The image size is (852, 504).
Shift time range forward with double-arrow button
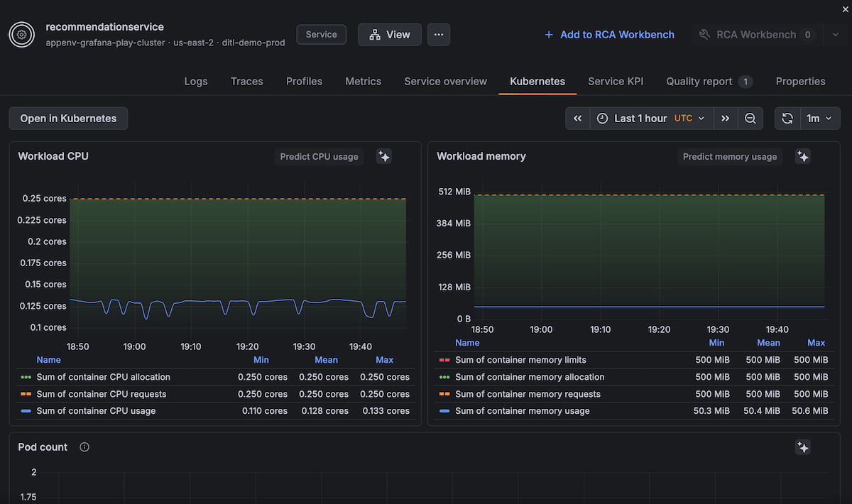pyautogui.click(x=725, y=118)
